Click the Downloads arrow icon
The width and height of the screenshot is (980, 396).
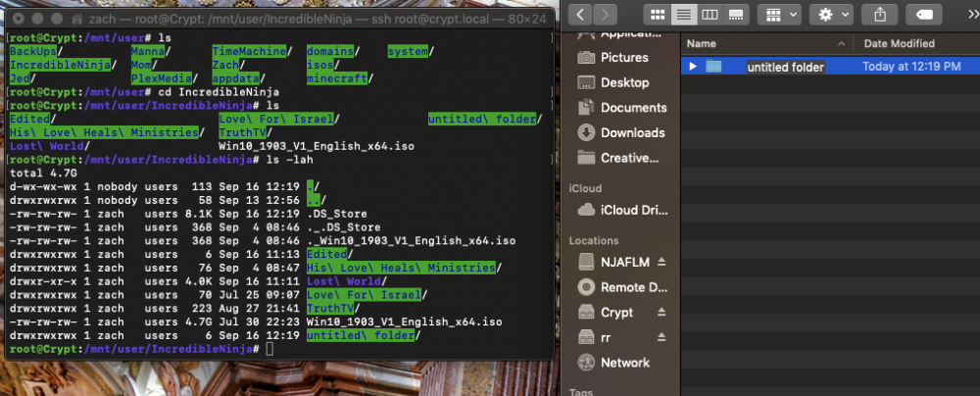click(586, 132)
